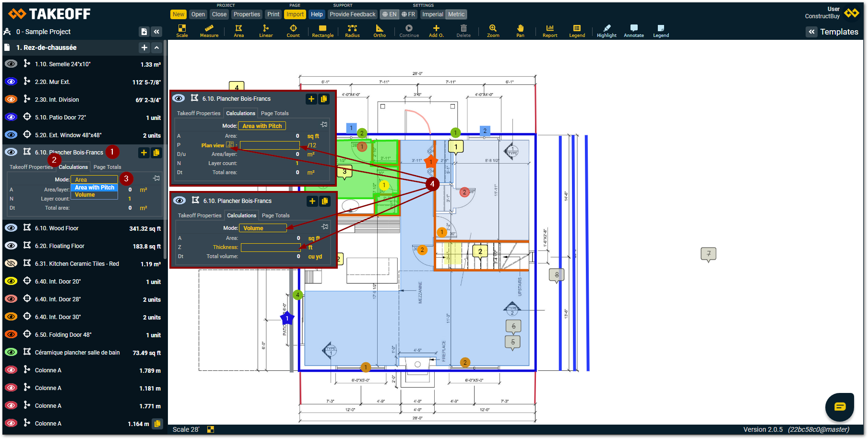
Task: Activate the Measure tool
Action: point(209,31)
